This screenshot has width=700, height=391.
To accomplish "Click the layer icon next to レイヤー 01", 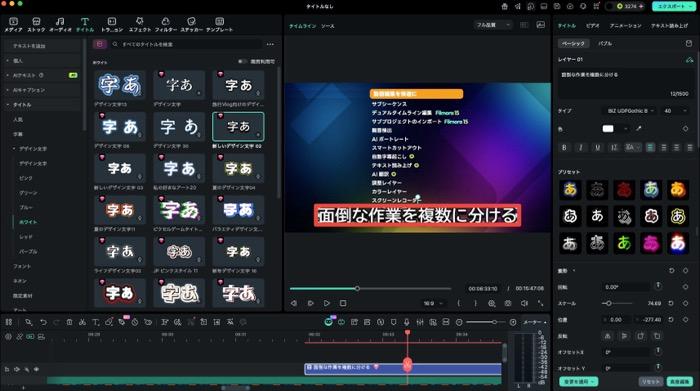I will [x=689, y=59].
